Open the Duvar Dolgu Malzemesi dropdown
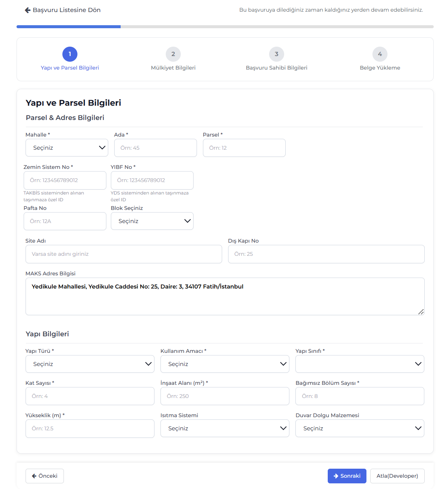The width and height of the screenshot is (448, 489). [x=360, y=428]
